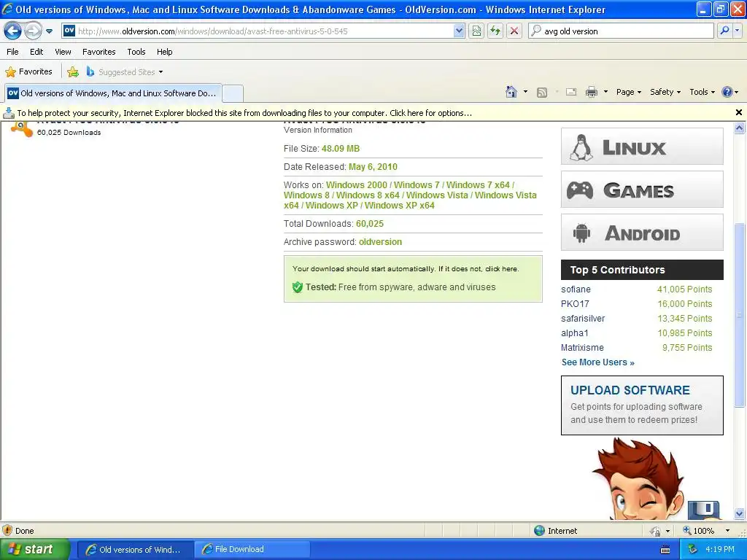Click the vertical scrollbar thumb
747x560 pixels.
coord(739,315)
